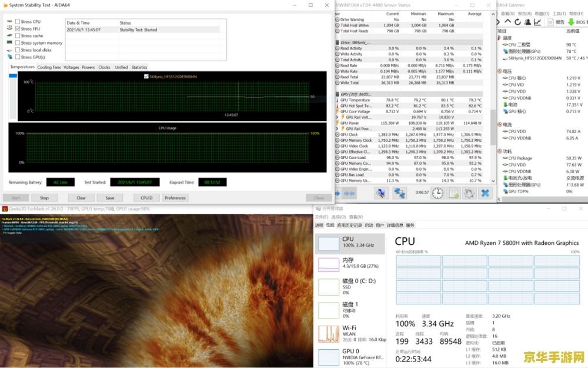Collapse the GPU [#0]: NVIDIA sensor group

coord(337,94)
